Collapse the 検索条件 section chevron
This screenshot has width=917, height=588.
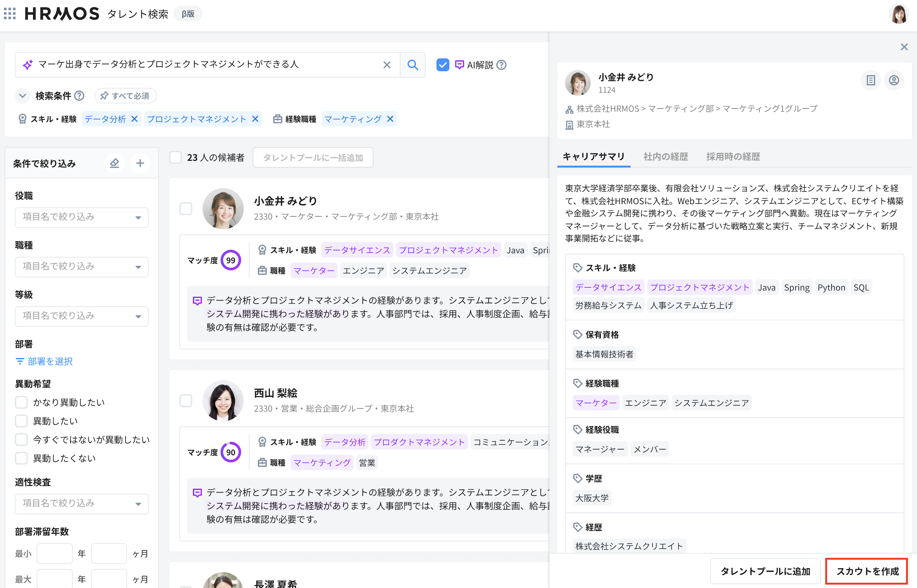click(x=23, y=95)
